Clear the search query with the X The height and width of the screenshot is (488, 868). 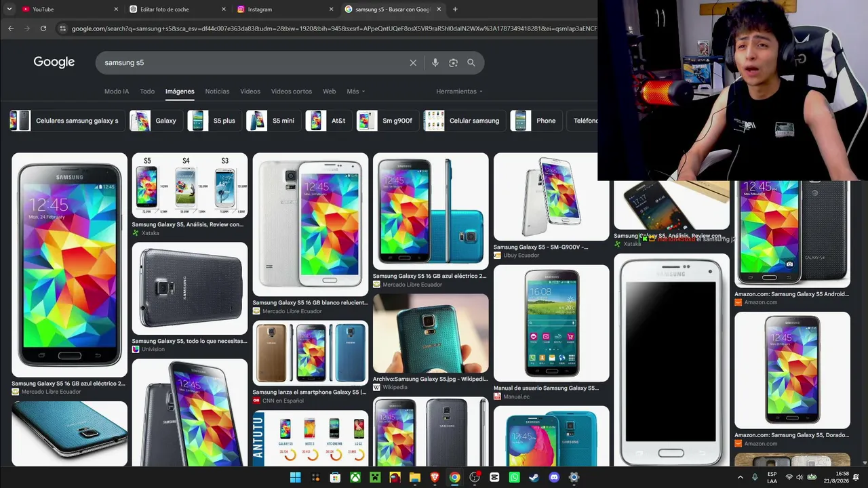(413, 63)
